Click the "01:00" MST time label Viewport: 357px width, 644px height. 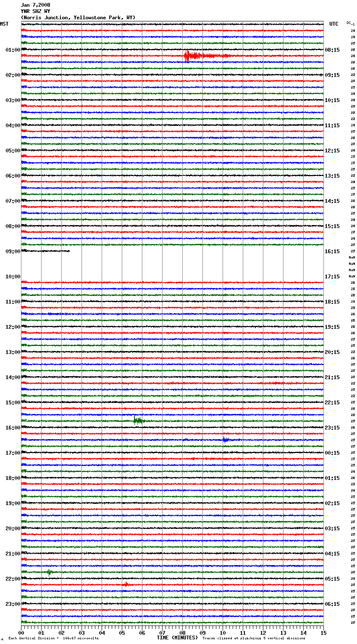(x=13, y=50)
